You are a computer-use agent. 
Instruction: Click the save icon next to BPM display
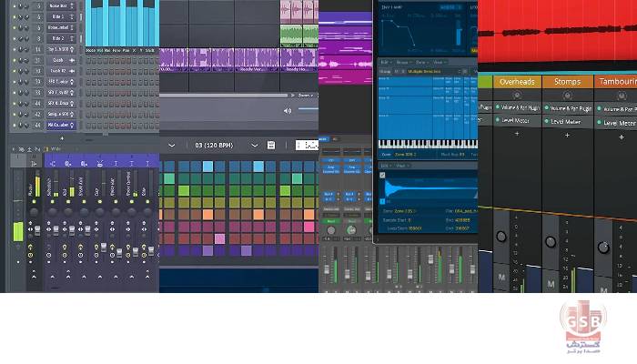click(270, 146)
